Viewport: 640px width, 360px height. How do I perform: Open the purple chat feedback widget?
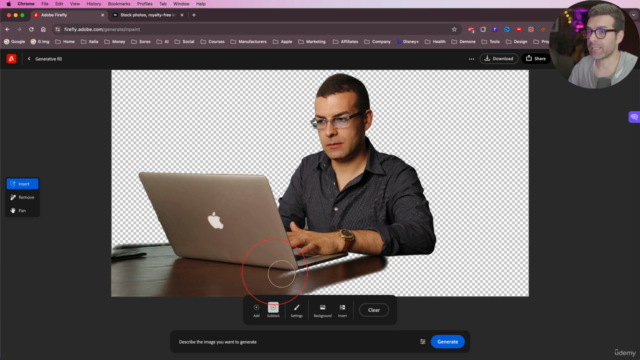click(x=634, y=117)
